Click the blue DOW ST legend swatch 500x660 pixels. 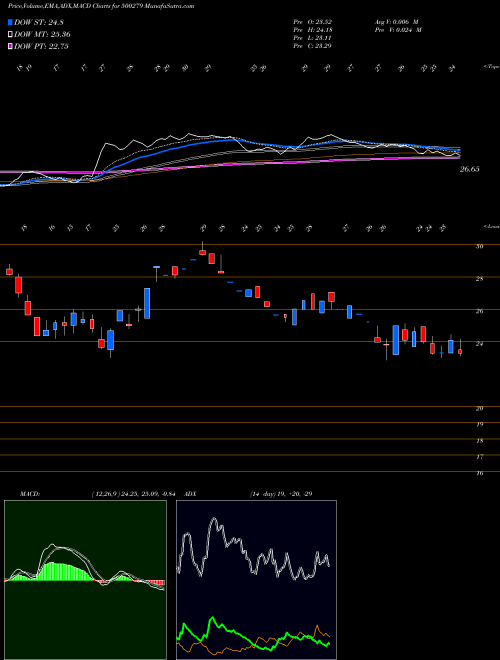point(10,23)
